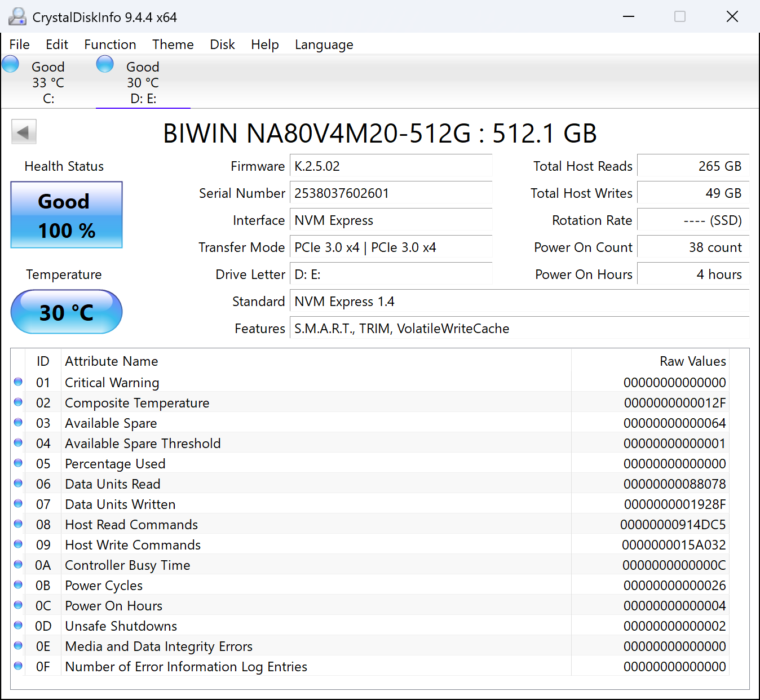This screenshot has width=760, height=700.
Task: Click the status dot beside Power Cycles
Action: [x=18, y=584]
